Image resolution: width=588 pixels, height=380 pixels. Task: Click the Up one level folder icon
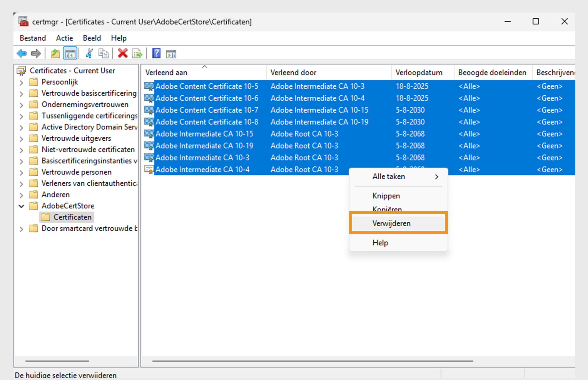pyautogui.click(x=55, y=54)
